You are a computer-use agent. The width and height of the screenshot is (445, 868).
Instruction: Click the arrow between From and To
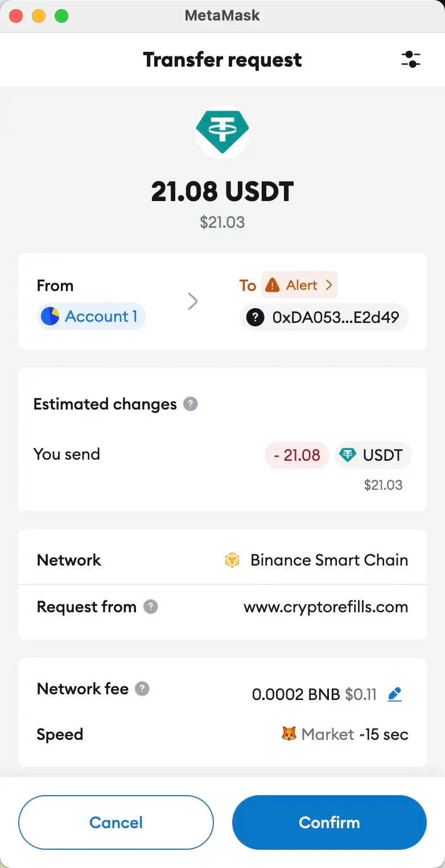click(x=193, y=301)
